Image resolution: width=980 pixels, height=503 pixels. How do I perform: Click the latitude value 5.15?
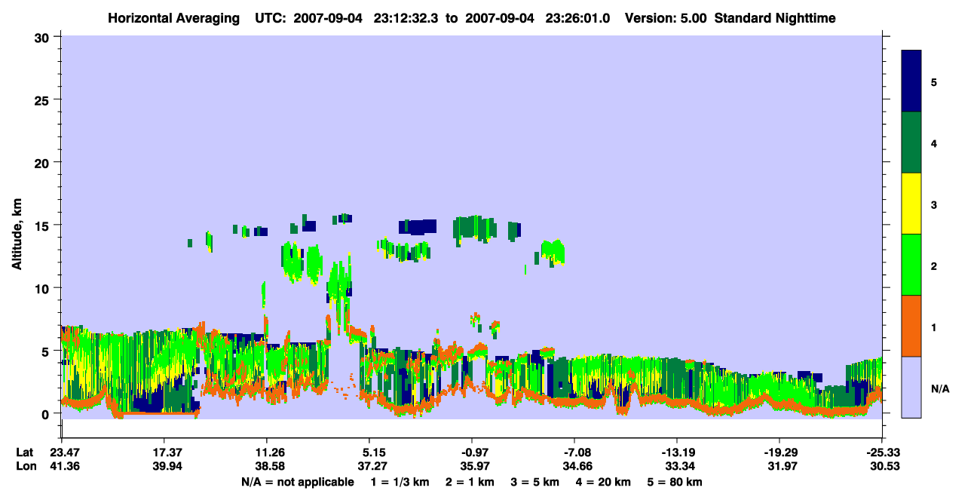tap(369, 452)
